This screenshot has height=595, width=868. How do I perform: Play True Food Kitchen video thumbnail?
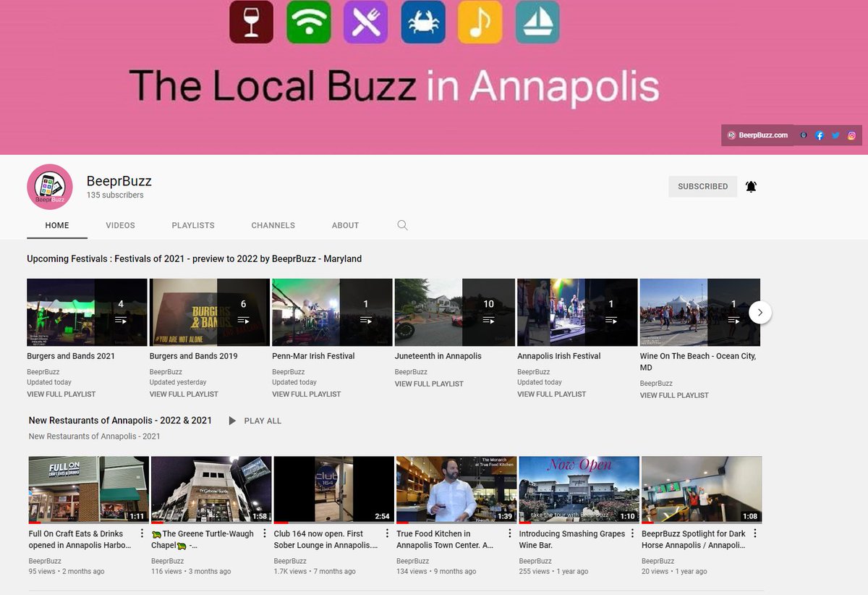[456, 490]
